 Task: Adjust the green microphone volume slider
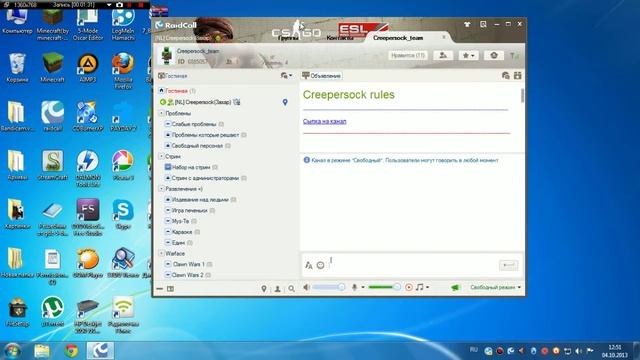tap(384, 287)
